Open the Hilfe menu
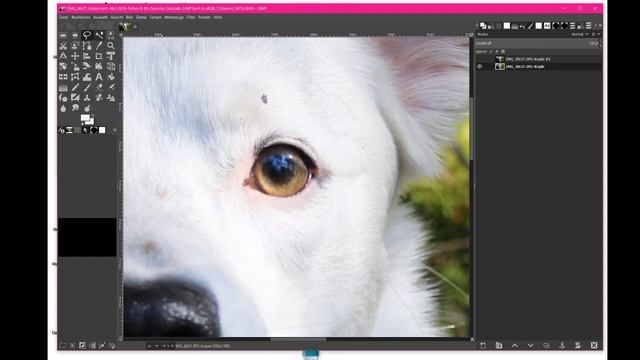Screen dimensions: 640x360 (x=218, y=18)
